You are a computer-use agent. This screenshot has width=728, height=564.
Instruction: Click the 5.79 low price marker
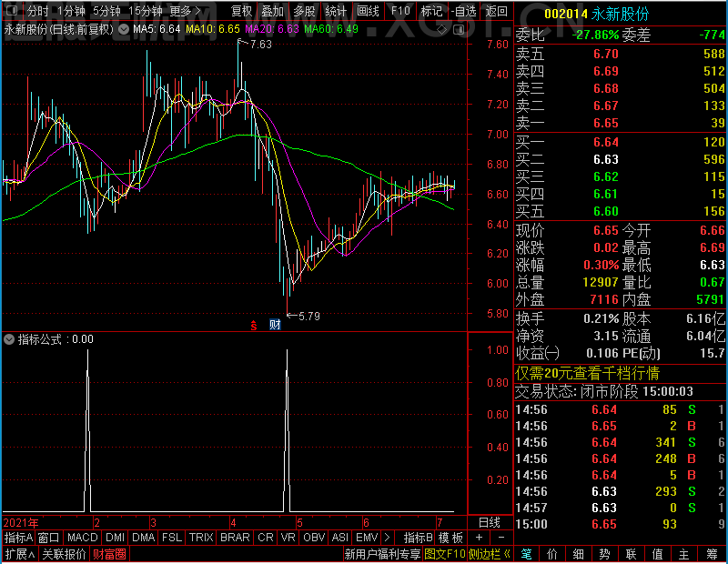309,317
